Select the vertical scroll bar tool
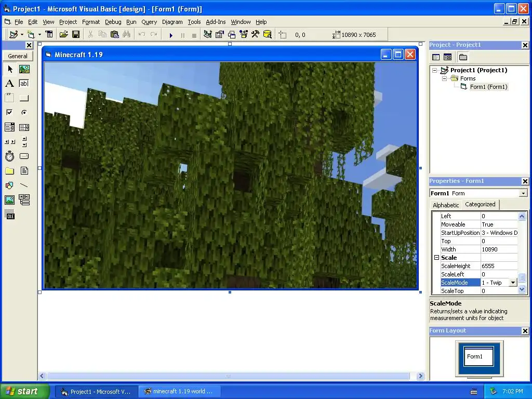 [24, 142]
